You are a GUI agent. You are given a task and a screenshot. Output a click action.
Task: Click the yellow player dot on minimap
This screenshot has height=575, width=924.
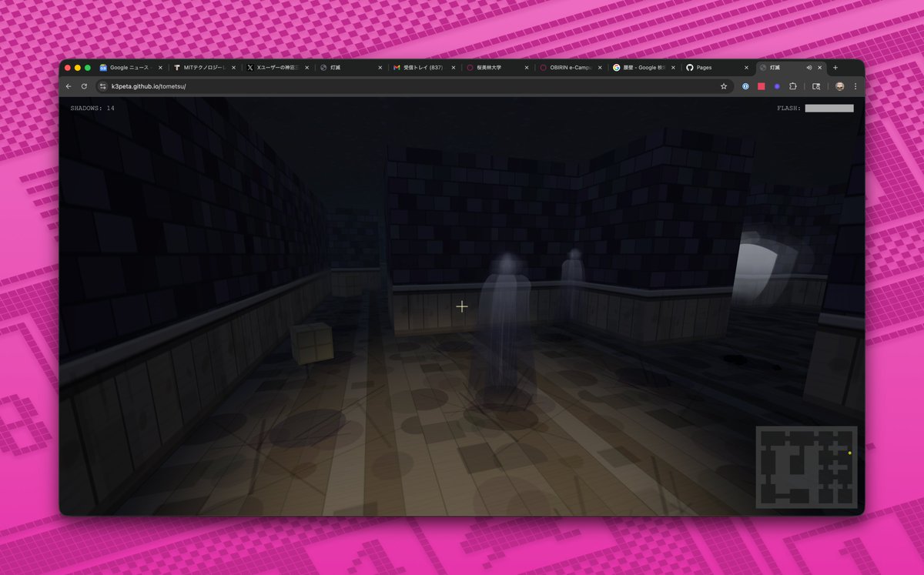click(x=849, y=453)
